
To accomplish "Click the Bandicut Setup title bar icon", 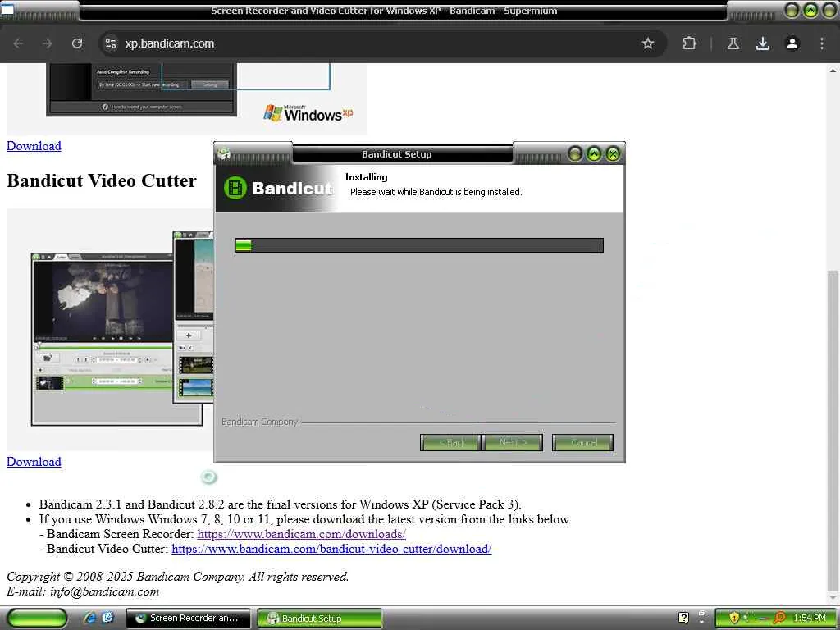I will coord(224,154).
